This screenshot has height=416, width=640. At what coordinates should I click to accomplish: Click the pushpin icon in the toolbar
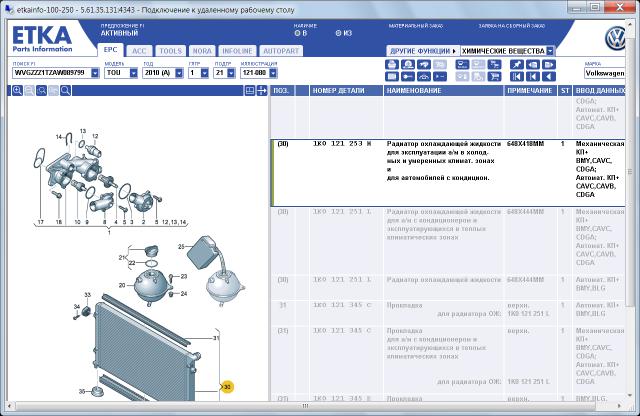(x=517, y=65)
